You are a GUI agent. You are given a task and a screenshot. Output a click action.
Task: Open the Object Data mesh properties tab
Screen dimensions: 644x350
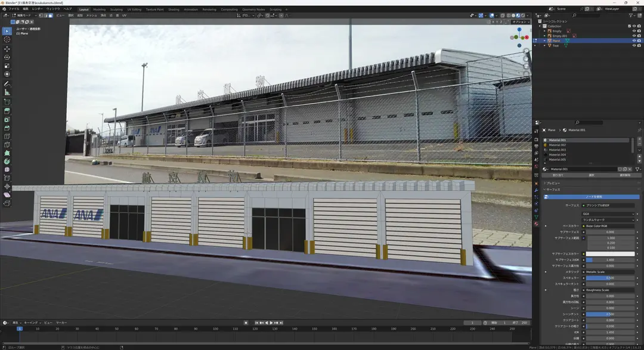536,217
